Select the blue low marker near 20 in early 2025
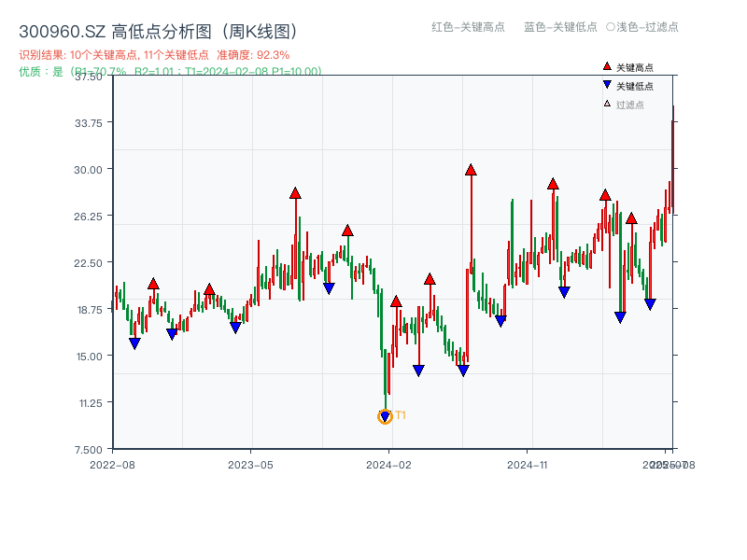The width and height of the screenshot is (747, 560). (564, 292)
